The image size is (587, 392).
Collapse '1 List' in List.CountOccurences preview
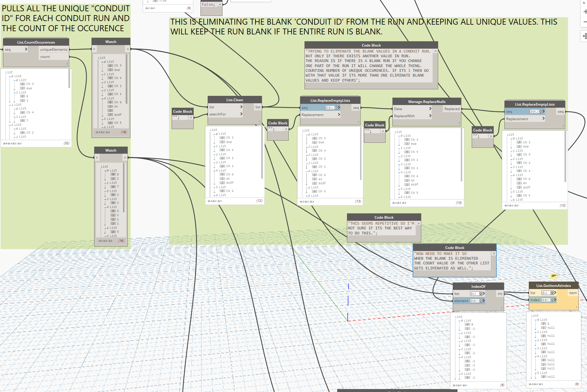click(10, 105)
